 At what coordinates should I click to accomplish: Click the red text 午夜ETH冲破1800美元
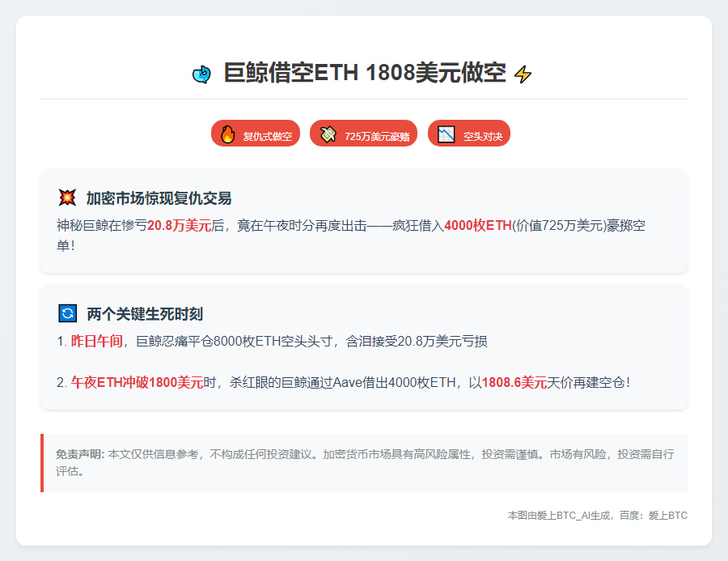click(137, 383)
